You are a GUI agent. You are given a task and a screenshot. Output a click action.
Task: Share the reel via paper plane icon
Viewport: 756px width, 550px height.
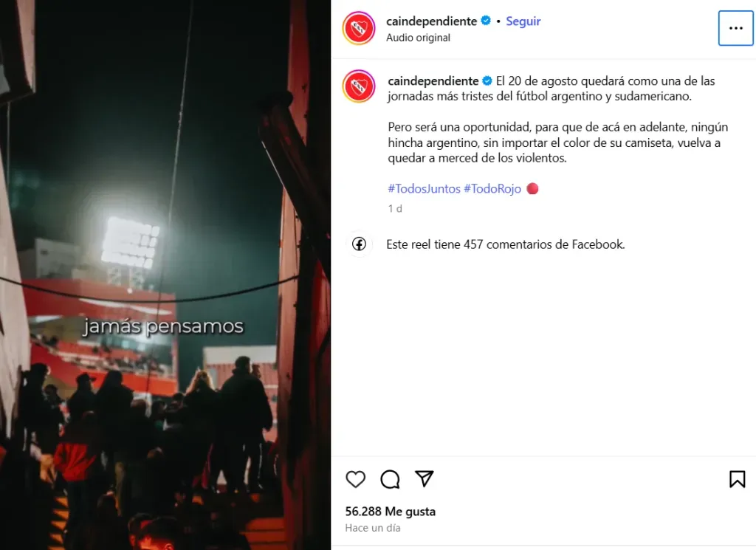point(425,478)
